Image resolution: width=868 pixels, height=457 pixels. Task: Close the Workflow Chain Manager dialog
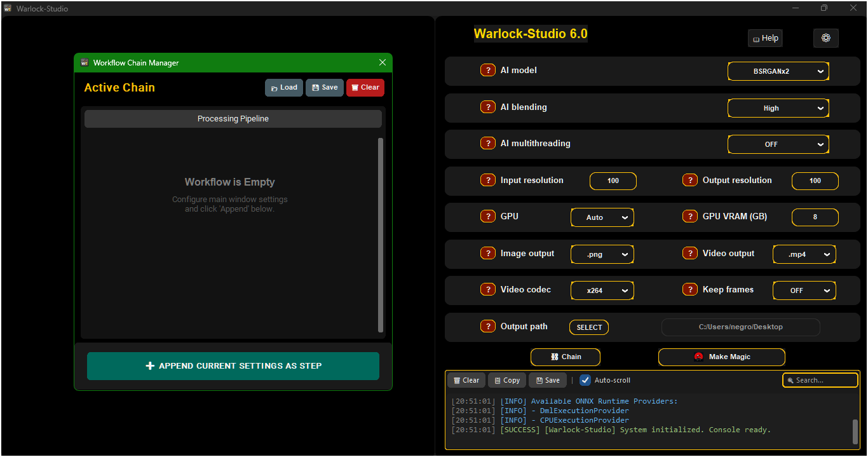(383, 62)
